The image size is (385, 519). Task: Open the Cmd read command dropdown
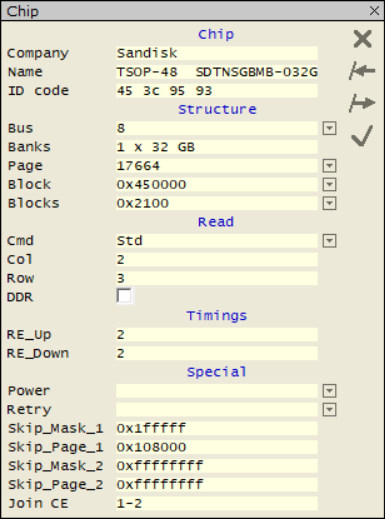(x=329, y=241)
